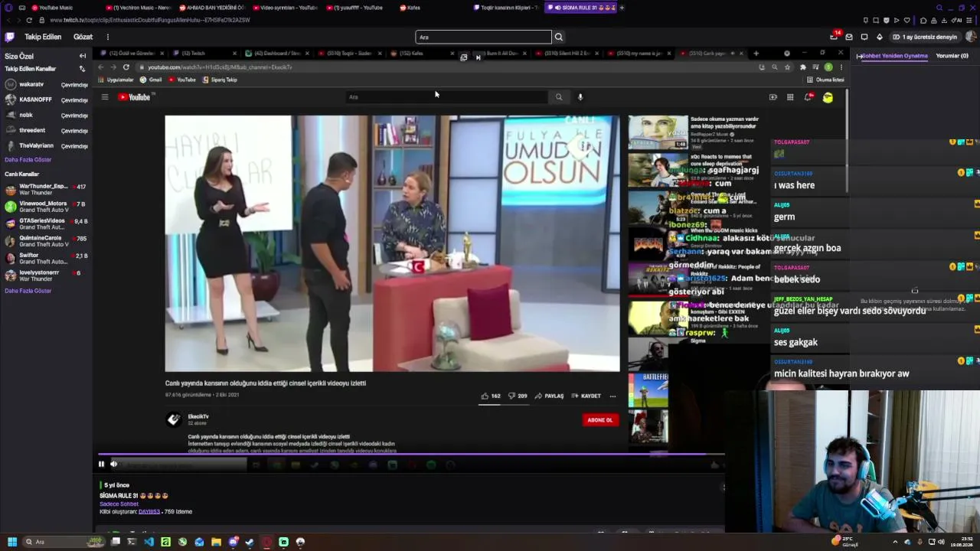Click the chat message 'micin kalitesi hayran bırakıyor aw'

(841, 373)
